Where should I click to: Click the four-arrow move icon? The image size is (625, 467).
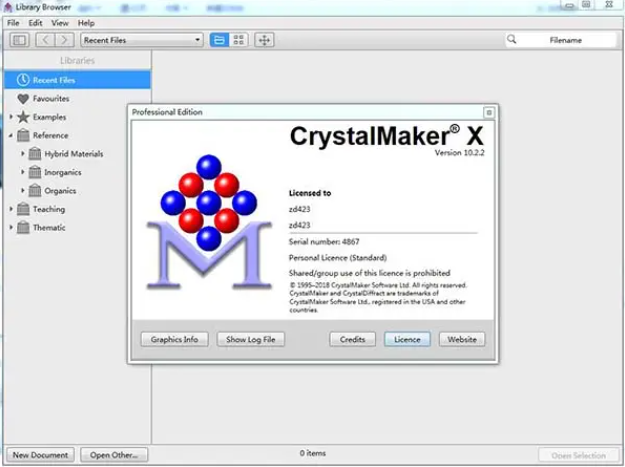click(x=264, y=40)
